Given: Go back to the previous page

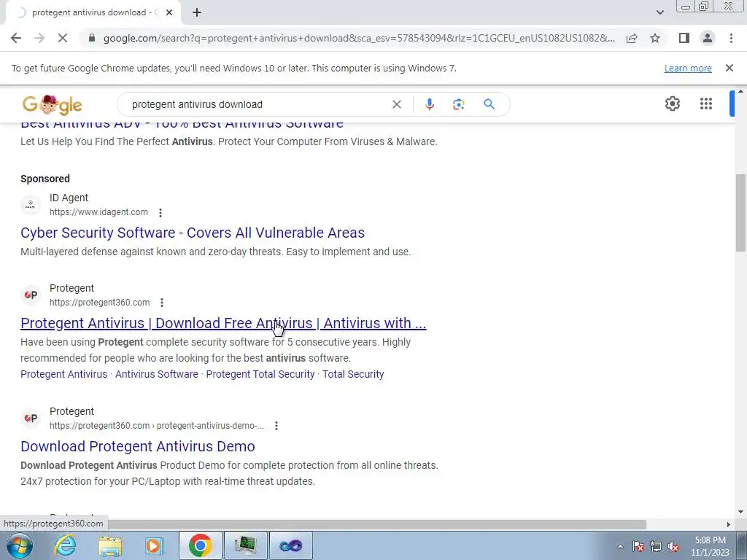Looking at the screenshot, I should pyautogui.click(x=16, y=38).
